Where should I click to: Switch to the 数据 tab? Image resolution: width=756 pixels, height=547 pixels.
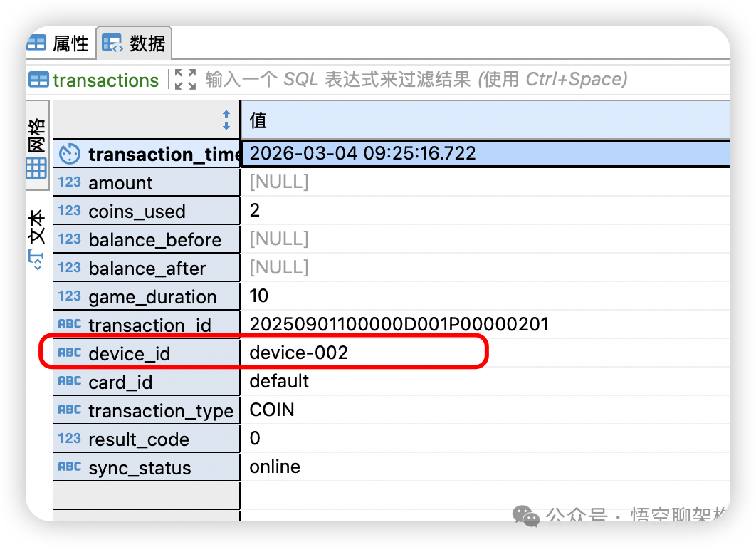[x=134, y=43]
